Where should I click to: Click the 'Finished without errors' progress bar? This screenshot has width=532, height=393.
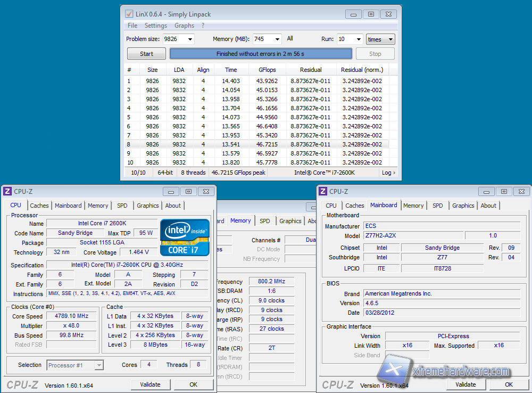tap(261, 54)
